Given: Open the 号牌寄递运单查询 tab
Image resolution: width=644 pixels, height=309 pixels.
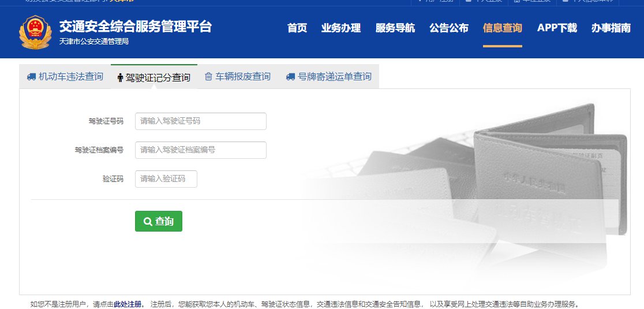Looking at the screenshot, I should point(329,76).
